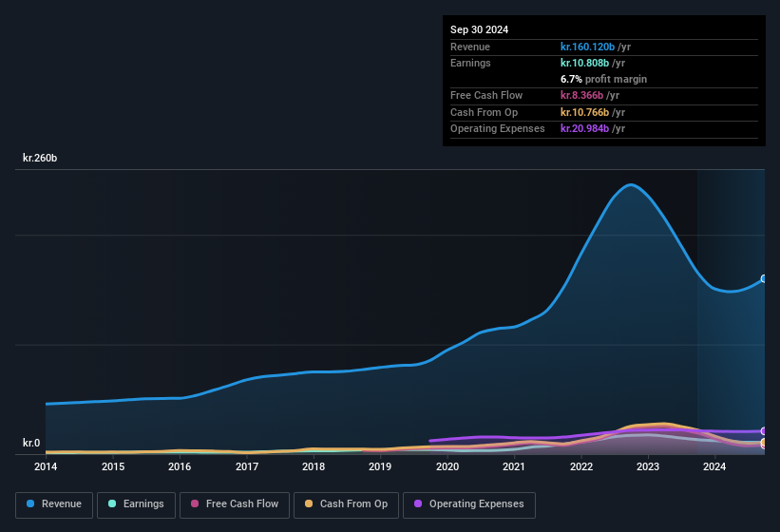Image resolution: width=780 pixels, height=532 pixels.
Task: Click the Operating Expenses endpoint marker
Action: coord(764,431)
